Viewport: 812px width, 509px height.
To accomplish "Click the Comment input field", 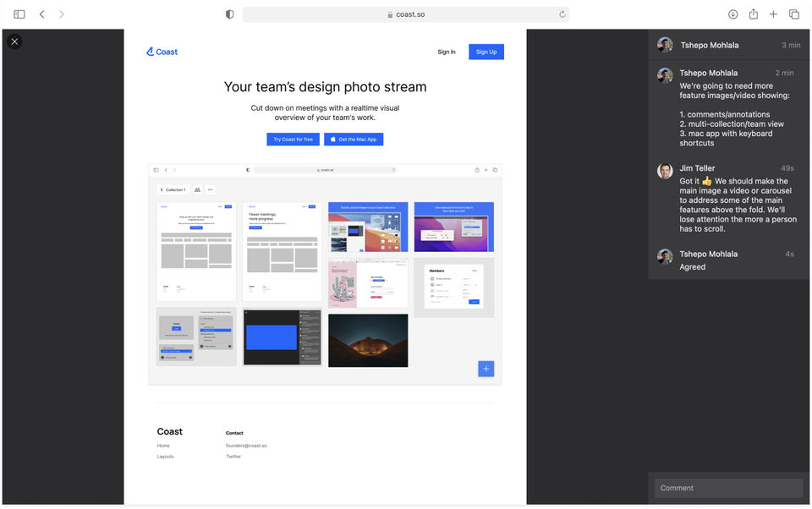I will point(728,489).
